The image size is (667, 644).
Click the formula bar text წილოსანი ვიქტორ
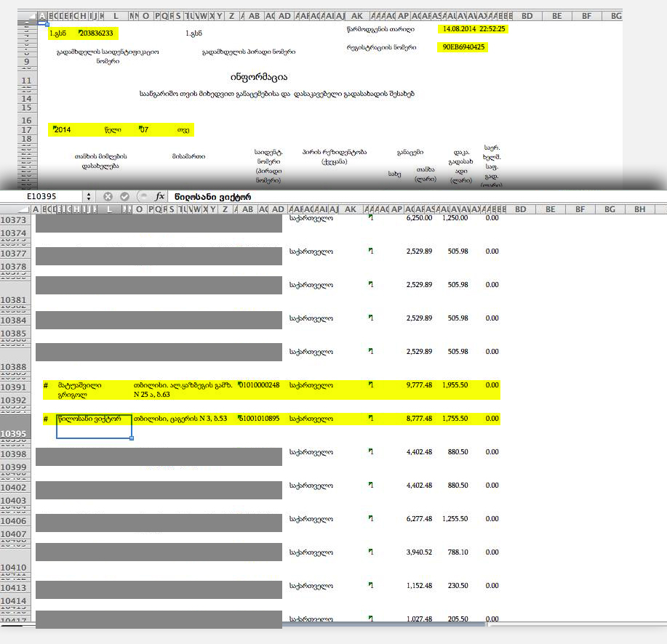212,197
